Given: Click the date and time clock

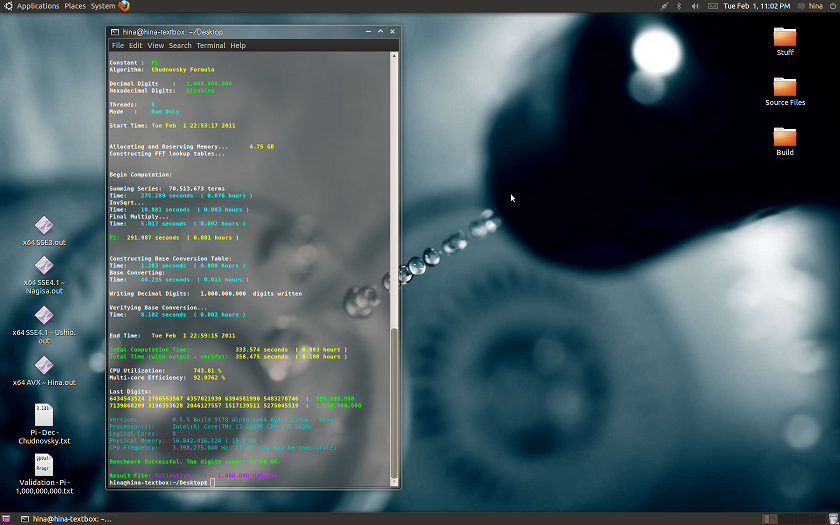Looking at the screenshot, I should [751, 6].
